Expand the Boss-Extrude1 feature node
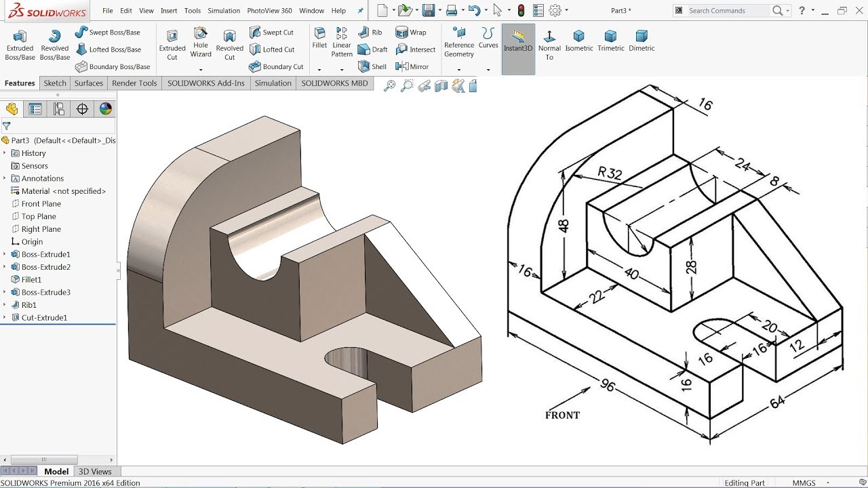868x488 pixels. click(x=5, y=255)
